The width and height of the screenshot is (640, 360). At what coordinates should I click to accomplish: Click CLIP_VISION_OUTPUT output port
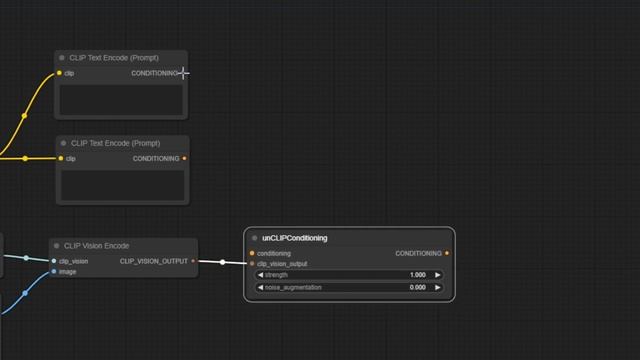193,261
